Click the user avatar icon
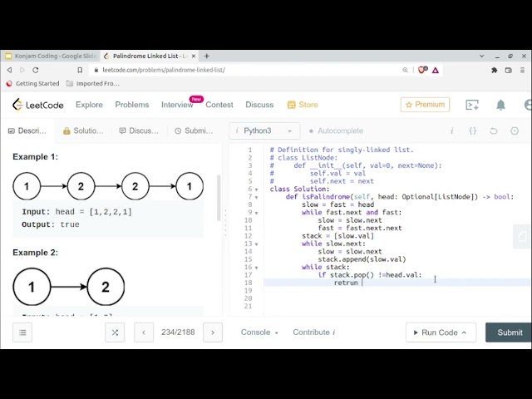532x399 pixels. point(528,105)
